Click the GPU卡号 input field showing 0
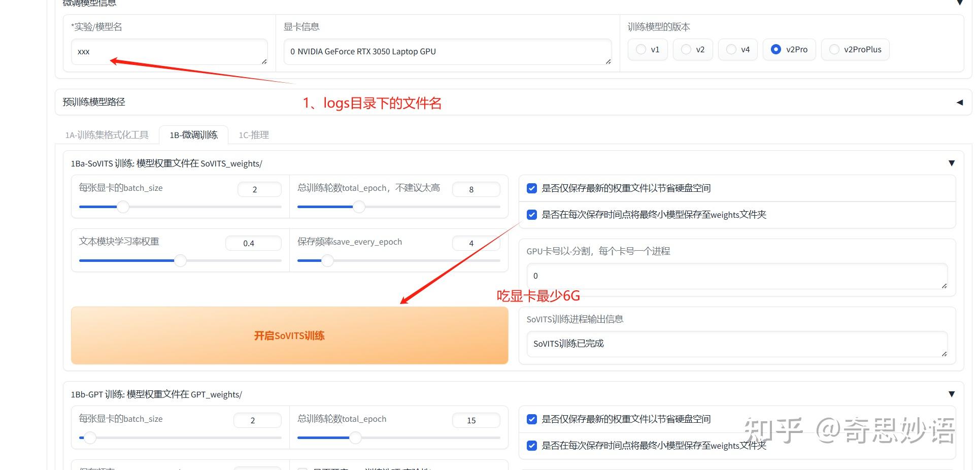Screen dimensions: 980x470 click(736, 276)
